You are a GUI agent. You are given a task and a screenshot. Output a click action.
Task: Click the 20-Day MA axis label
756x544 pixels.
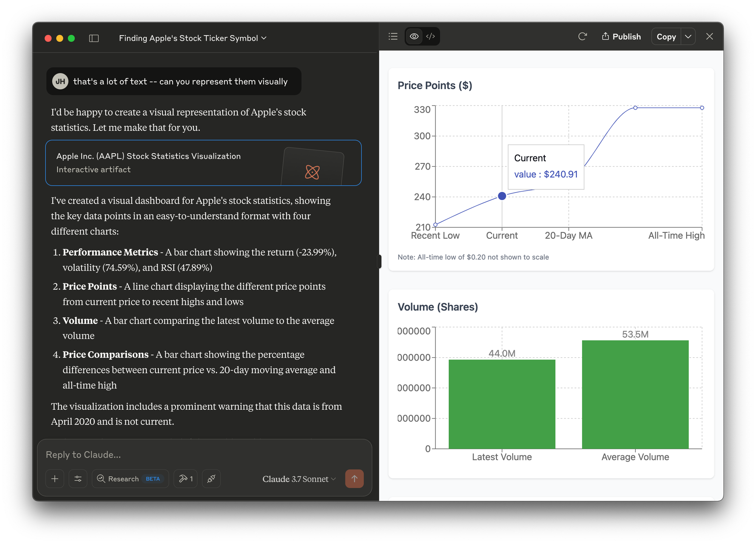(569, 236)
